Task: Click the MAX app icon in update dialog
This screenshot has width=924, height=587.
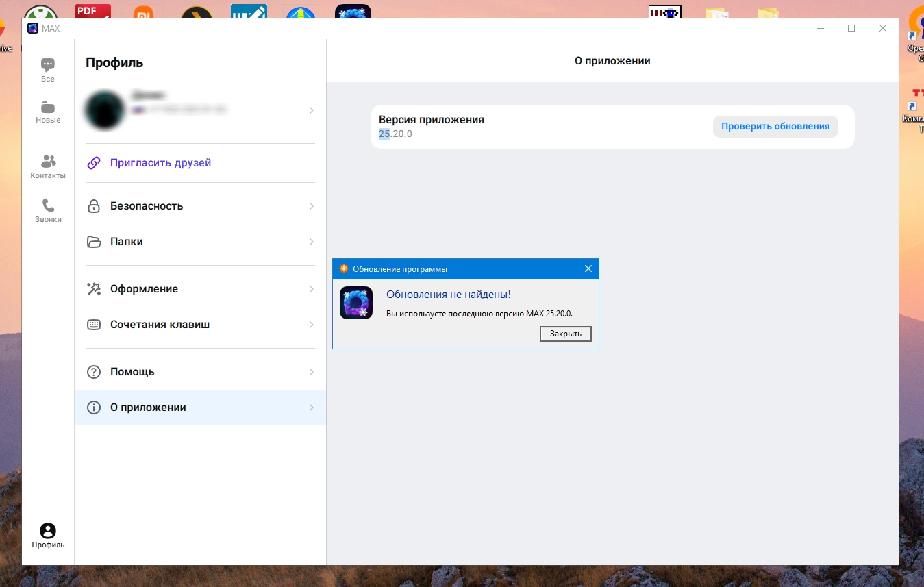Action: tap(356, 303)
